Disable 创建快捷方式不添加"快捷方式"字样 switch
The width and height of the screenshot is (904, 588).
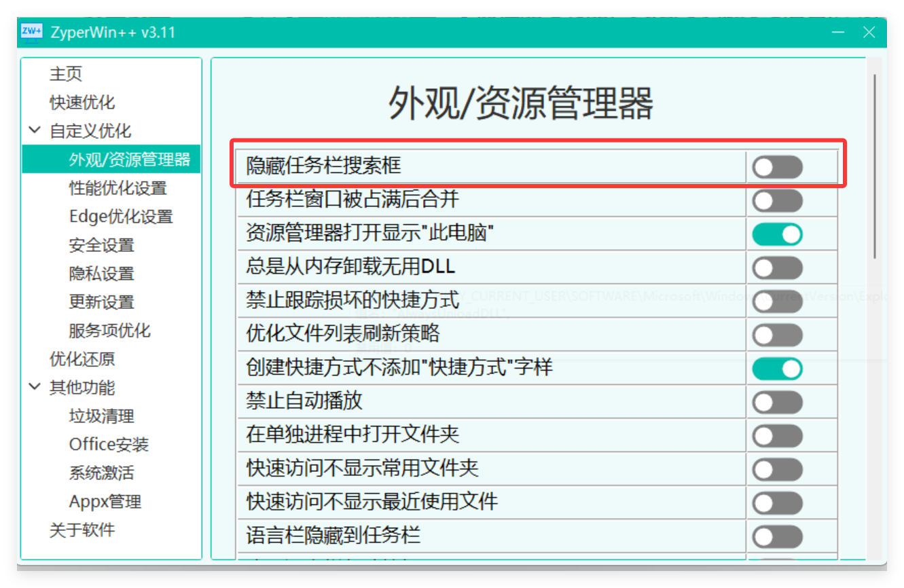point(778,369)
